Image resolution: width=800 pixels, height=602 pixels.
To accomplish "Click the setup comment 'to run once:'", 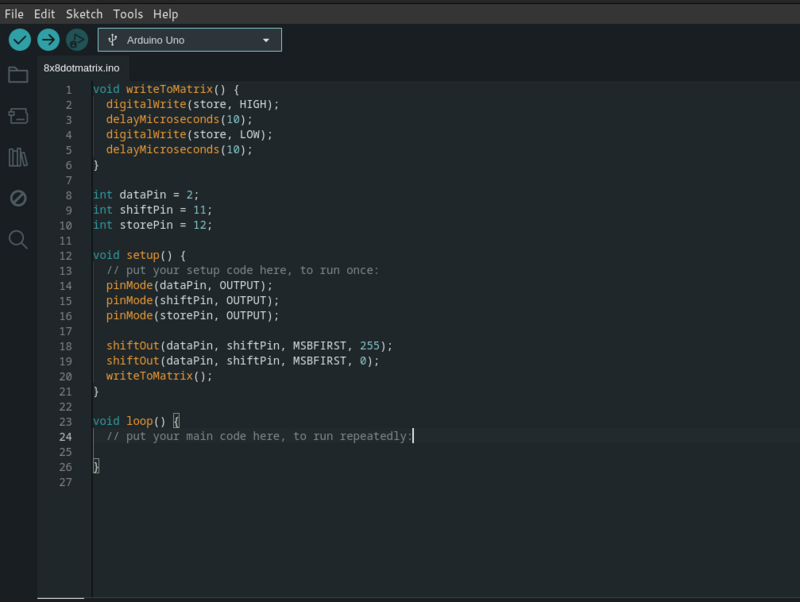I will (x=339, y=270).
